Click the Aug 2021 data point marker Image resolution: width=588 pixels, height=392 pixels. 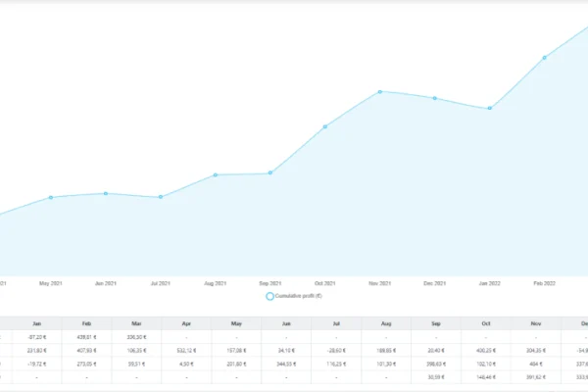pyautogui.click(x=216, y=174)
